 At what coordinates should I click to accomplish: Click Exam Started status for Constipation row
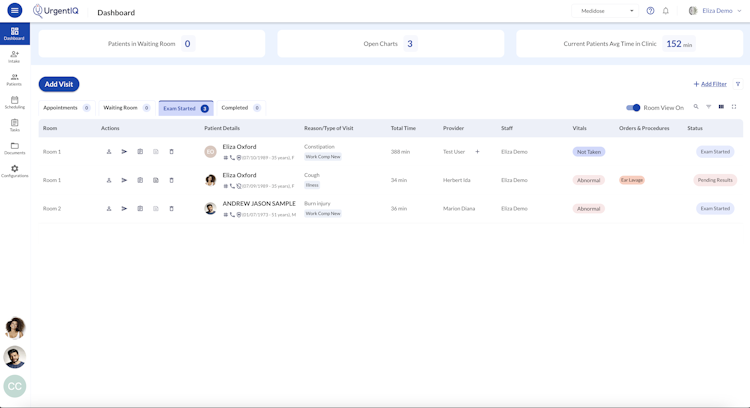click(x=715, y=152)
